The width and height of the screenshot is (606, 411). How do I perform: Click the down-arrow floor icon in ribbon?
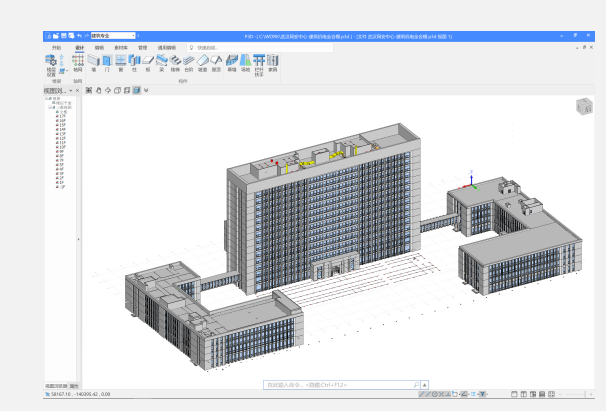pyautogui.click(x=62, y=64)
